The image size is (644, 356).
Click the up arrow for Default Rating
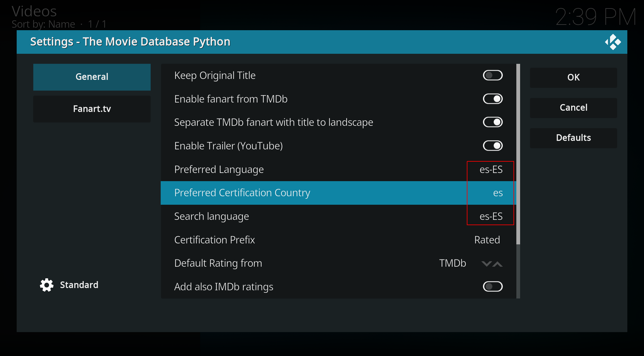[x=498, y=264]
